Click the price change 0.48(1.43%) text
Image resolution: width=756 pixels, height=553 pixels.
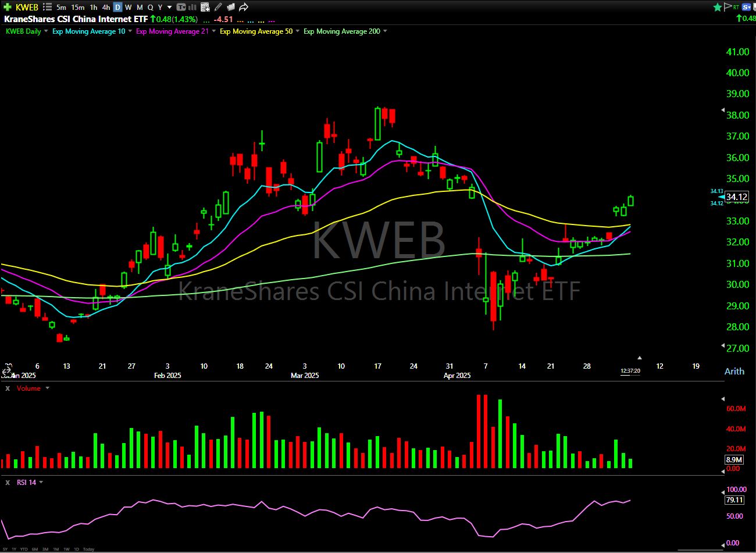tap(176, 19)
